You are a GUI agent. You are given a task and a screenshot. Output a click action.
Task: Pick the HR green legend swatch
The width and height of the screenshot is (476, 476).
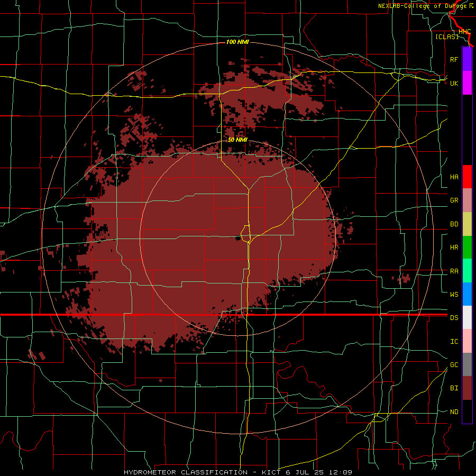coord(467,247)
